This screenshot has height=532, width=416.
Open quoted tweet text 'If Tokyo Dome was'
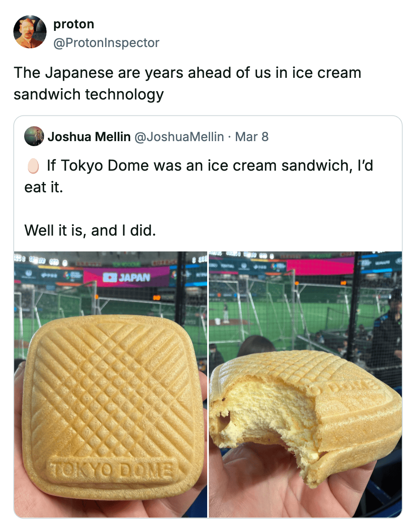coord(199,177)
